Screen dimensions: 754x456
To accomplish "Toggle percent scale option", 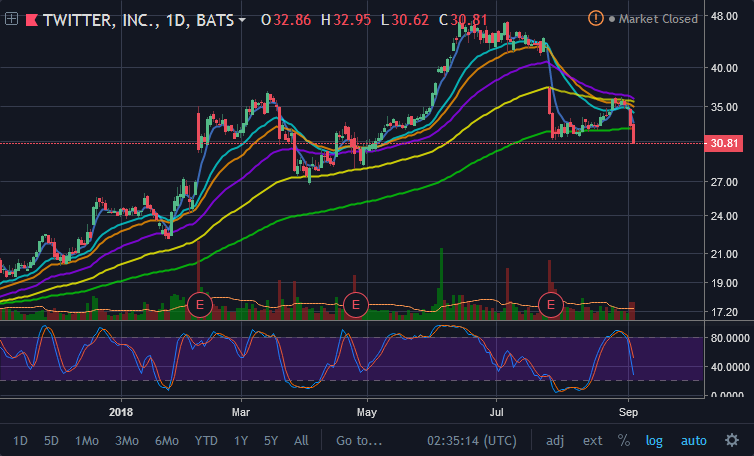I will pos(624,440).
